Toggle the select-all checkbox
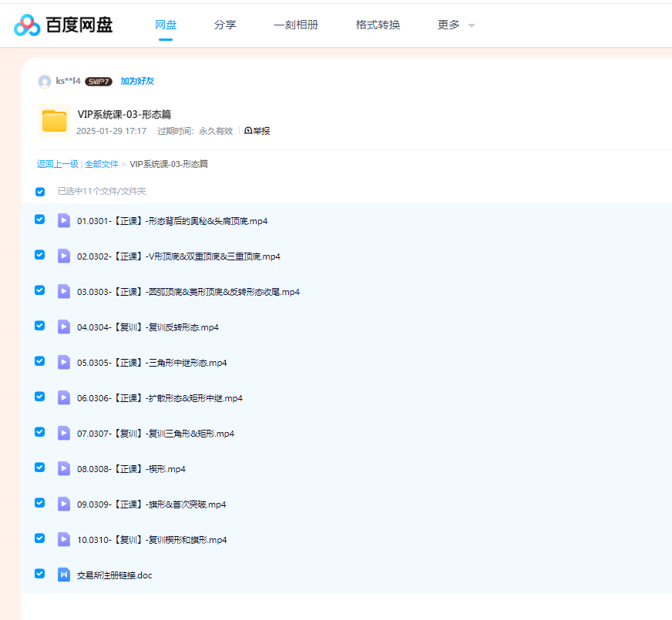This screenshot has width=672, height=620. coord(40,192)
